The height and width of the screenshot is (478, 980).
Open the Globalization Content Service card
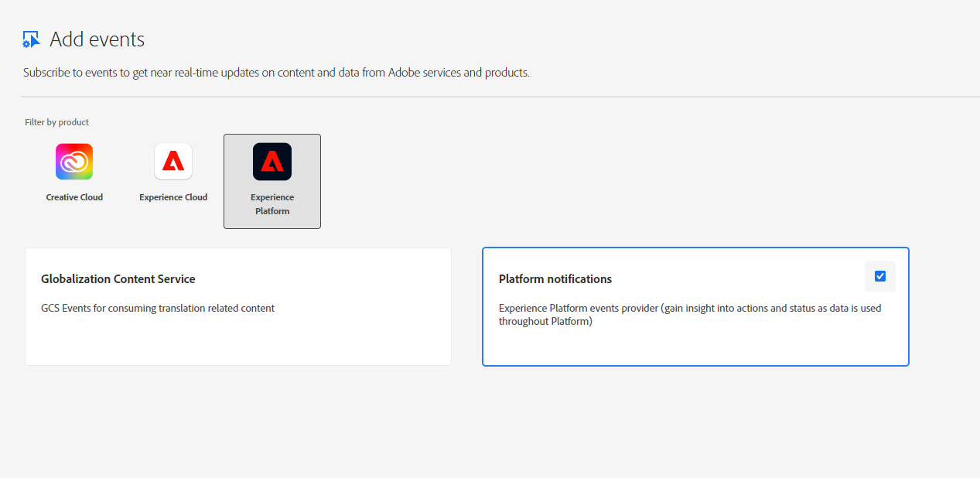(x=238, y=306)
